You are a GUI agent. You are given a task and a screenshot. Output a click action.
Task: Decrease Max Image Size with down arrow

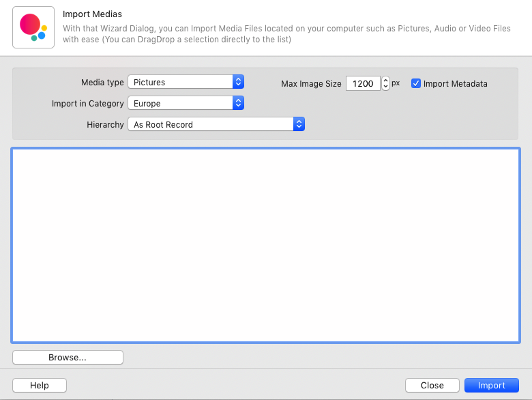[x=386, y=87]
